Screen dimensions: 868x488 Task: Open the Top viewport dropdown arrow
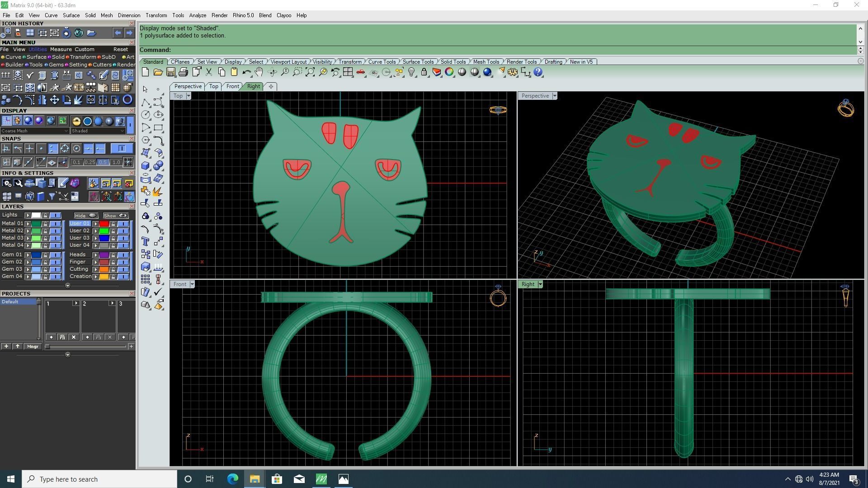pos(189,96)
